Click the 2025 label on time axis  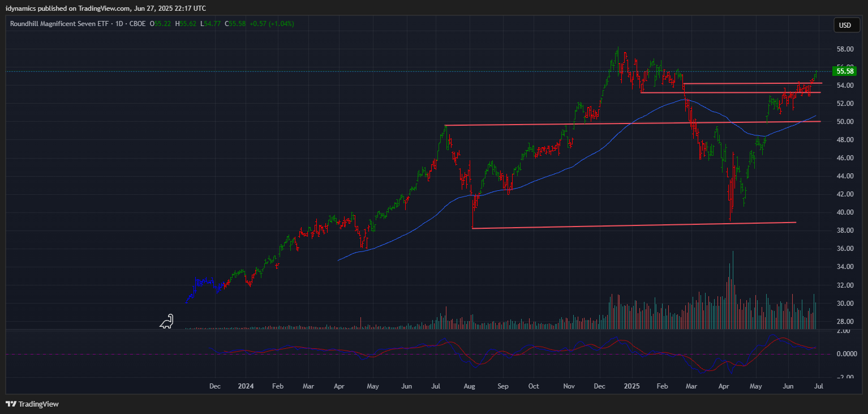pos(632,386)
